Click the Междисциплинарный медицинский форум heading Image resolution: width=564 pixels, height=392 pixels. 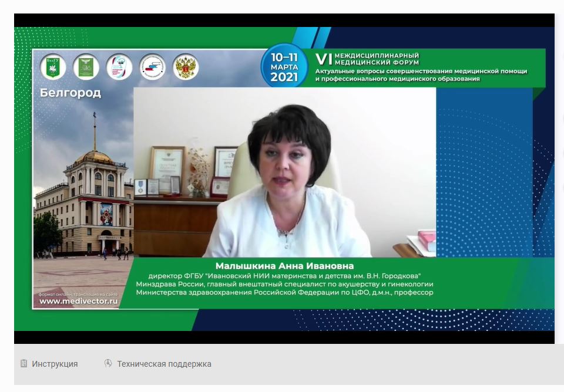coord(376,59)
